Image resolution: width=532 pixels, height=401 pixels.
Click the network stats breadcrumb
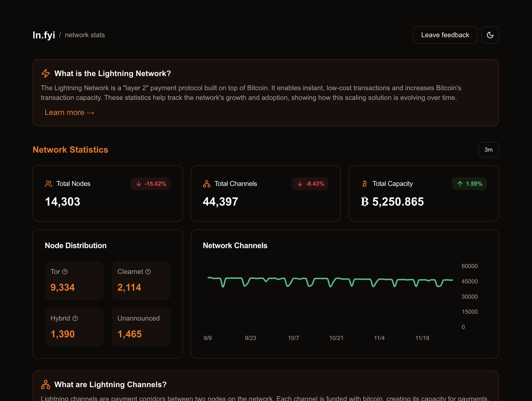point(85,35)
